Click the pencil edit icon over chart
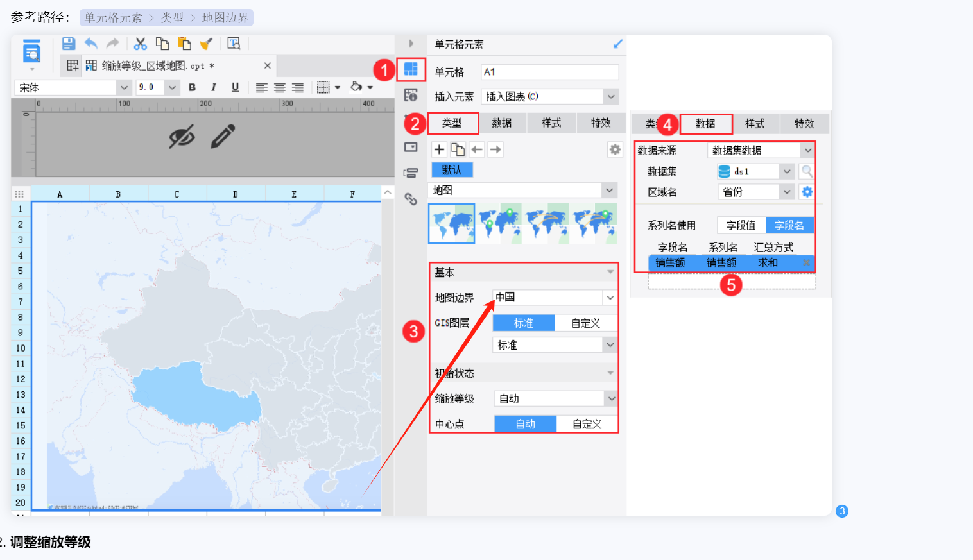 (x=223, y=136)
